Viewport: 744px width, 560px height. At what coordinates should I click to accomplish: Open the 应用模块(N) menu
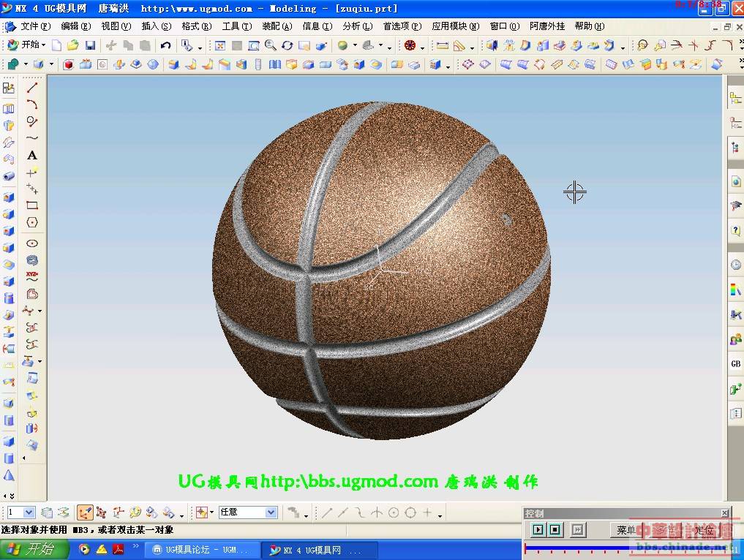tap(456, 26)
